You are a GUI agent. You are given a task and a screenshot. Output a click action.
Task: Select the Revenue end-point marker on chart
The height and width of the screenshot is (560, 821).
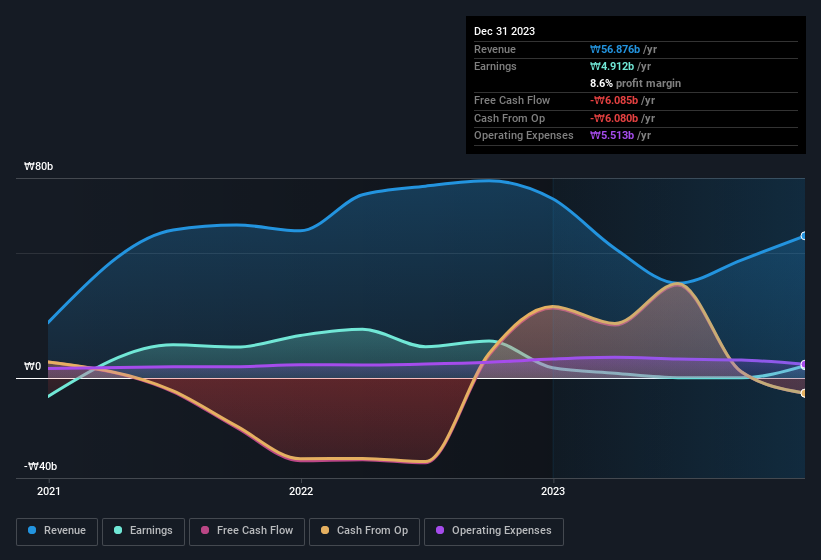pyautogui.click(x=804, y=236)
